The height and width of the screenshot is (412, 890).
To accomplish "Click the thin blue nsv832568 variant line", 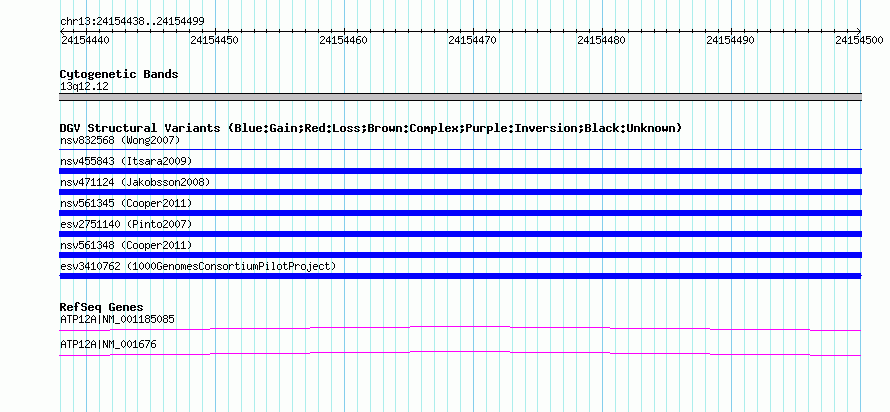I will tap(460, 150).
